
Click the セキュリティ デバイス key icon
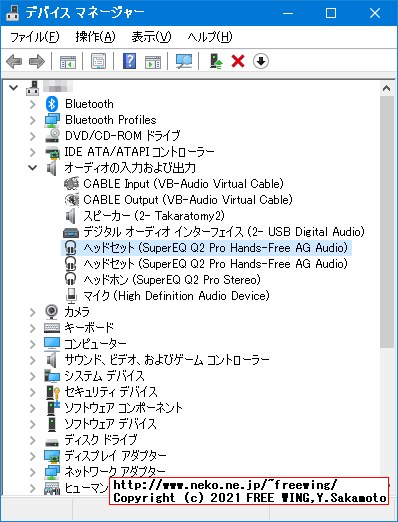(53, 392)
